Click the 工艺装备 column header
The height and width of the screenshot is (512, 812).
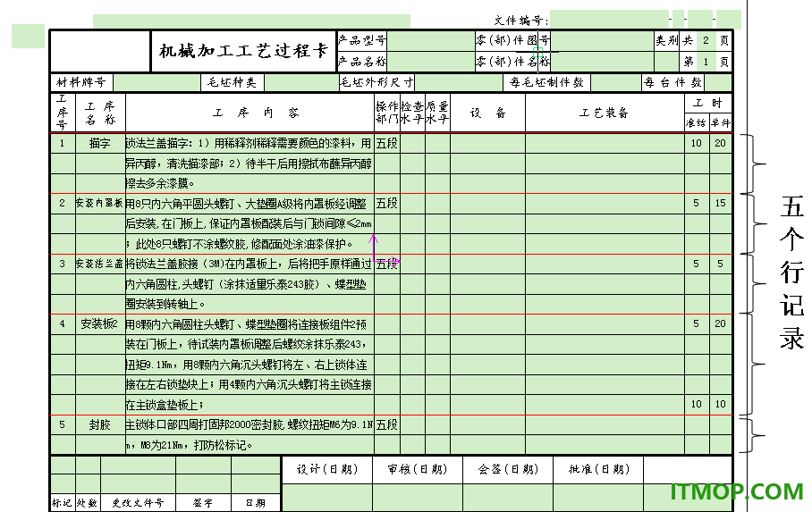[x=605, y=113]
